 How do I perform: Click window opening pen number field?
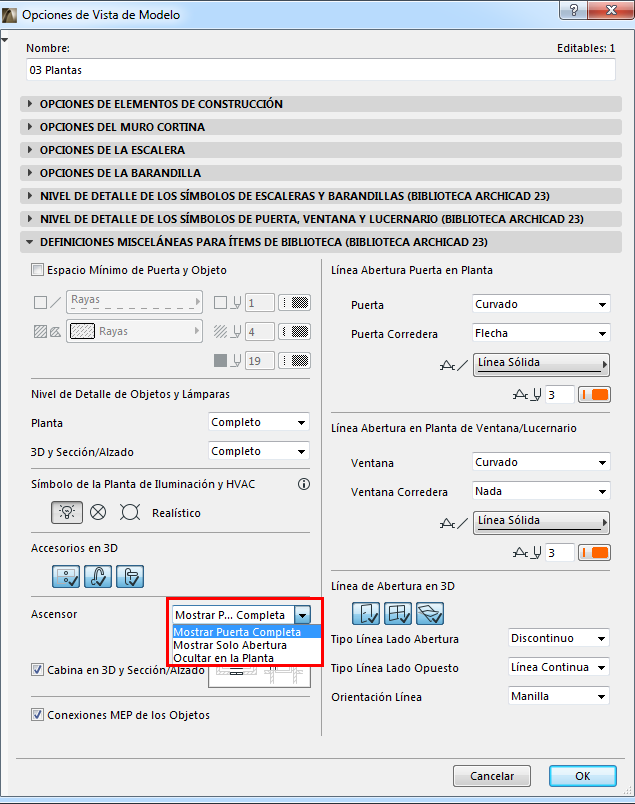click(x=559, y=552)
